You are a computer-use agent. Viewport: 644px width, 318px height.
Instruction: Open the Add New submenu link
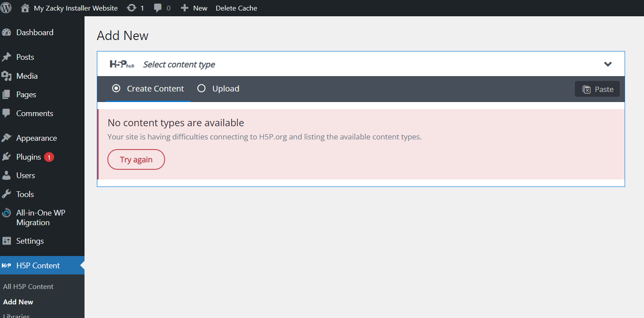[x=18, y=302]
